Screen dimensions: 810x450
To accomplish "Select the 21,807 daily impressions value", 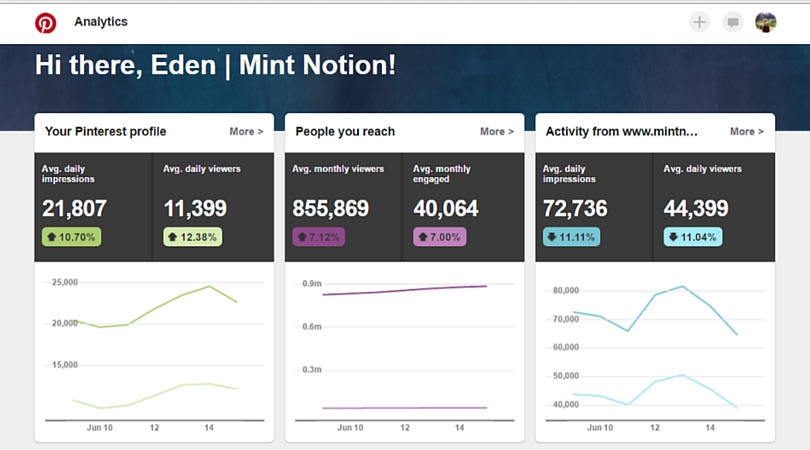I will 74,209.
